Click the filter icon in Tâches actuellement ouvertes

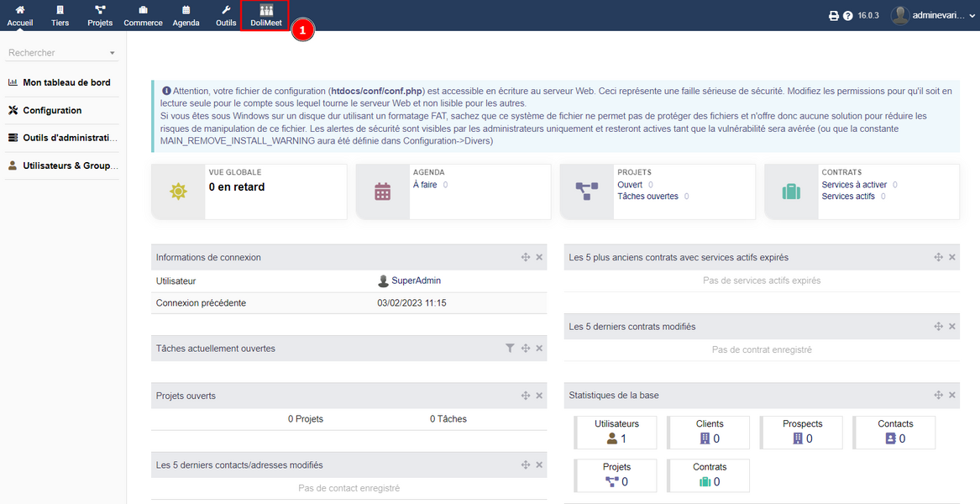pyautogui.click(x=510, y=348)
